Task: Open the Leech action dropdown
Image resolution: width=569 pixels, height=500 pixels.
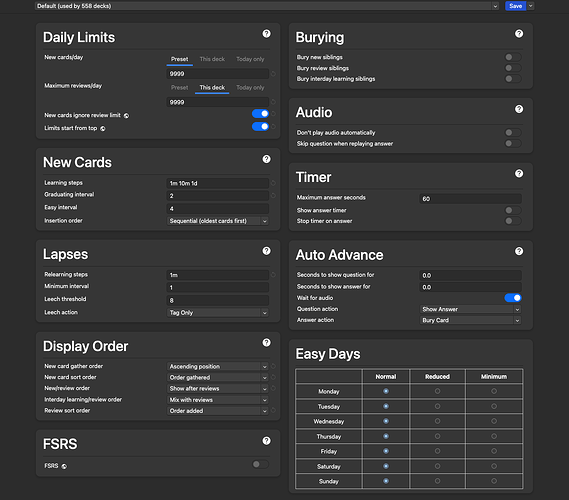Action: pyautogui.click(x=218, y=313)
